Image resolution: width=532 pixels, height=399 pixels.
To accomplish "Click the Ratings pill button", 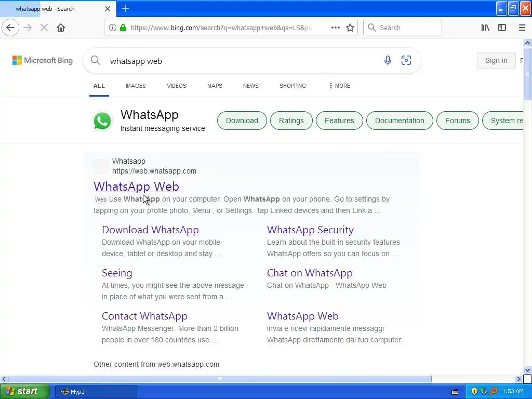I will (291, 121).
